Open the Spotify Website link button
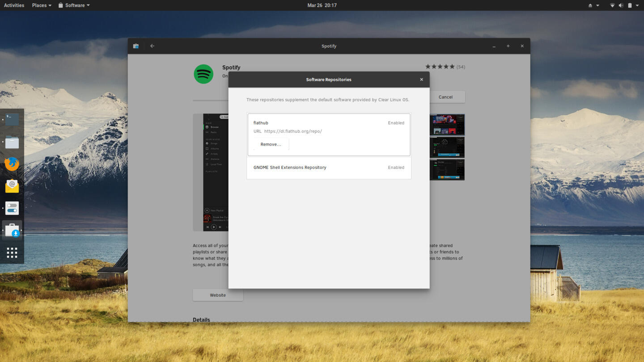The width and height of the screenshot is (644, 362). [218, 295]
